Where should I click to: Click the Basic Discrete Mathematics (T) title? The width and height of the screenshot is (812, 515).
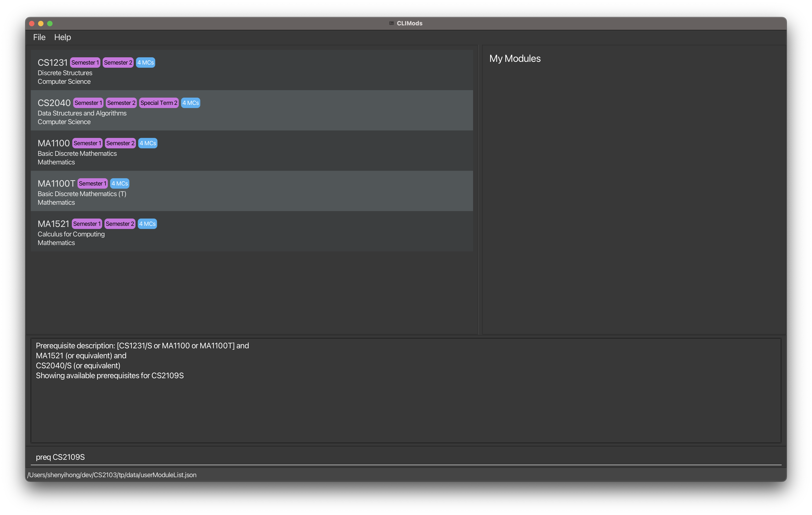(82, 194)
